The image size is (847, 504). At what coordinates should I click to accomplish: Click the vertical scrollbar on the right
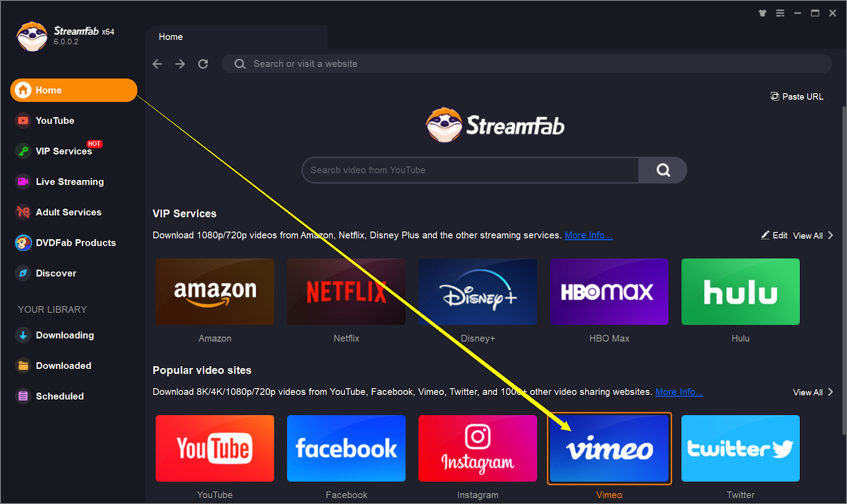coord(844,270)
